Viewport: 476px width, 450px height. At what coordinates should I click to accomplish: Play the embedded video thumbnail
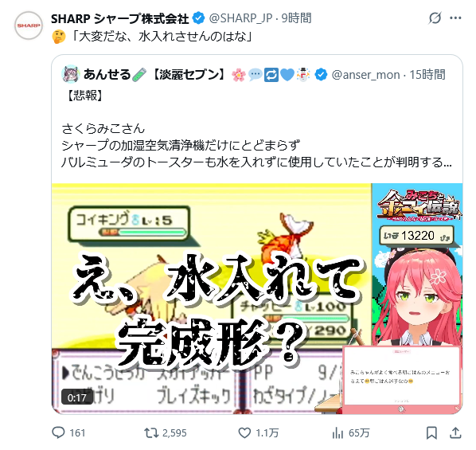pyautogui.click(x=257, y=299)
